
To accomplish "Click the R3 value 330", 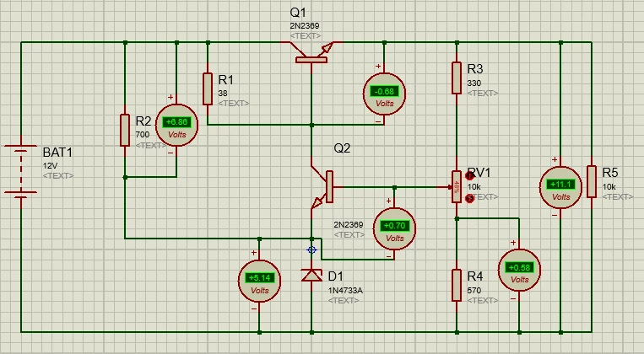I will click(x=474, y=83).
